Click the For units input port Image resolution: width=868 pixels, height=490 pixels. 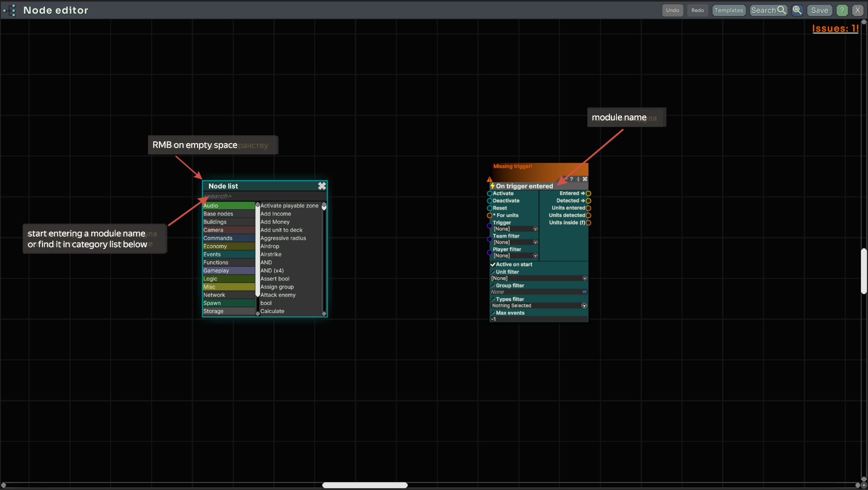(489, 215)
